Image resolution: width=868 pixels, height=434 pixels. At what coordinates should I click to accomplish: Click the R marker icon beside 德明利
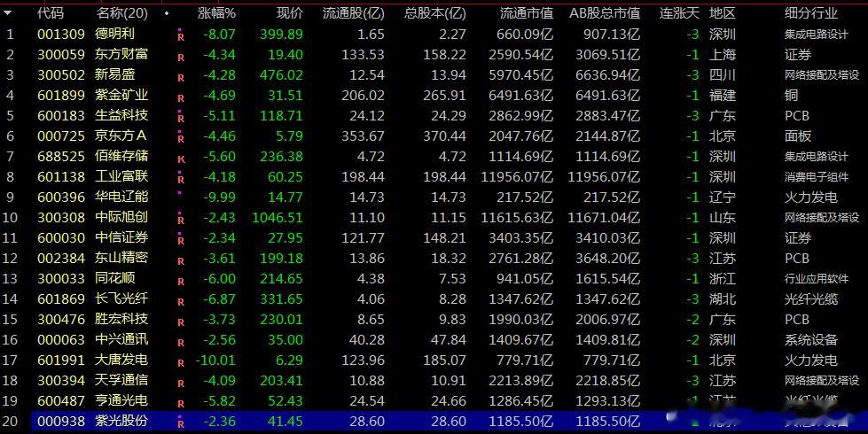[181, 37]
